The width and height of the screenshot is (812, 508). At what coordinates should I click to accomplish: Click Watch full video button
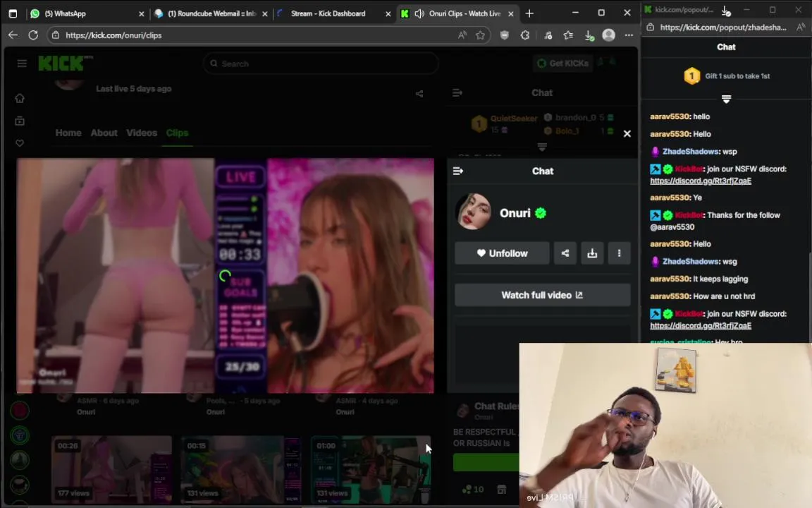click(542, 295)
